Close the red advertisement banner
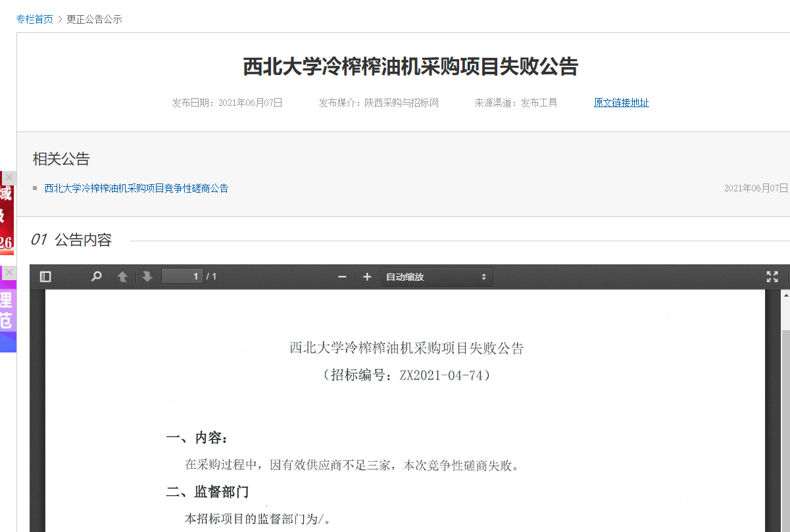Image resolution: width=790 pixels, height=532 pixels. click(9, 178)
